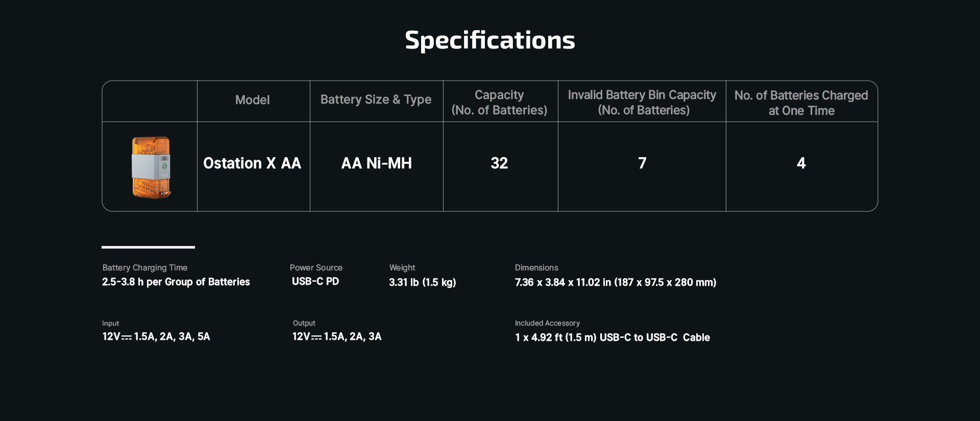980x421 pixels.
Task: Click the capacity value 32
Action: point(499,163)
